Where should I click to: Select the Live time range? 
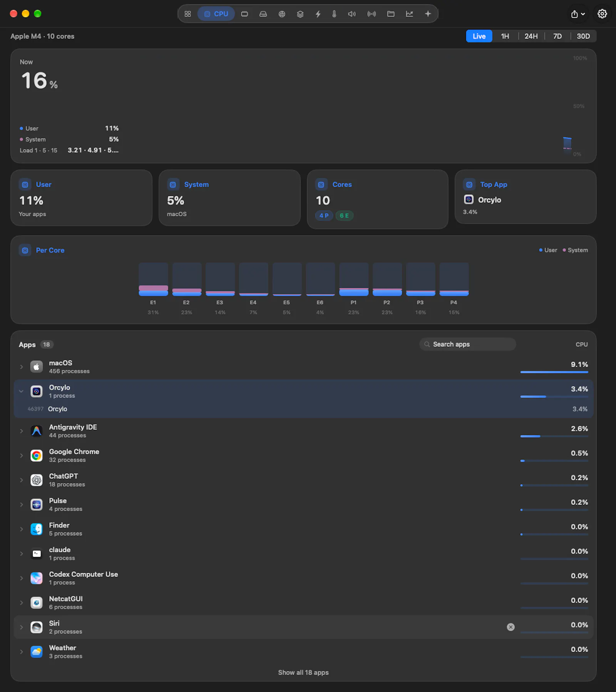(x=479, y=36)
